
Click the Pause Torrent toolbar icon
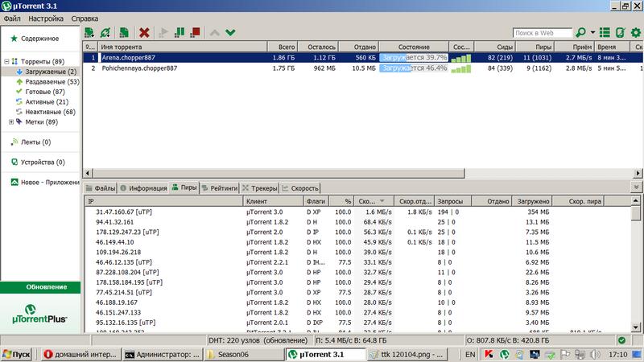tap(179, 32)
